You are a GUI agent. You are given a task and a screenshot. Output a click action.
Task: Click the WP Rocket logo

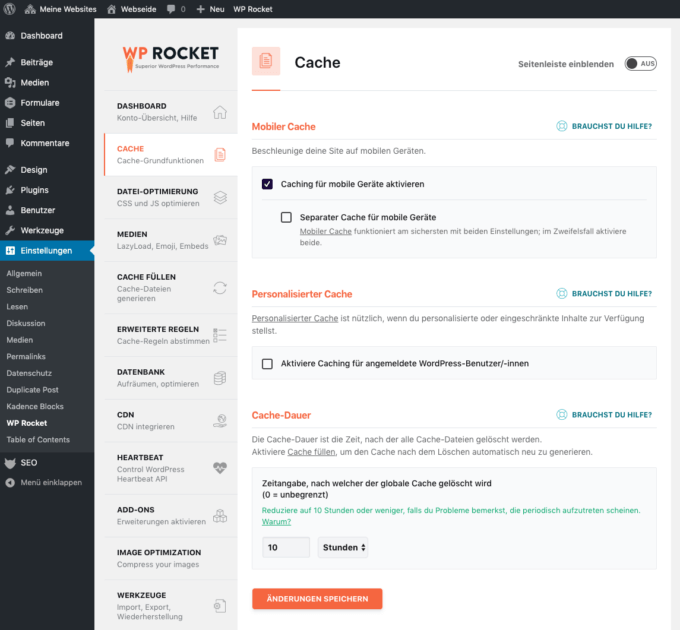170,58
